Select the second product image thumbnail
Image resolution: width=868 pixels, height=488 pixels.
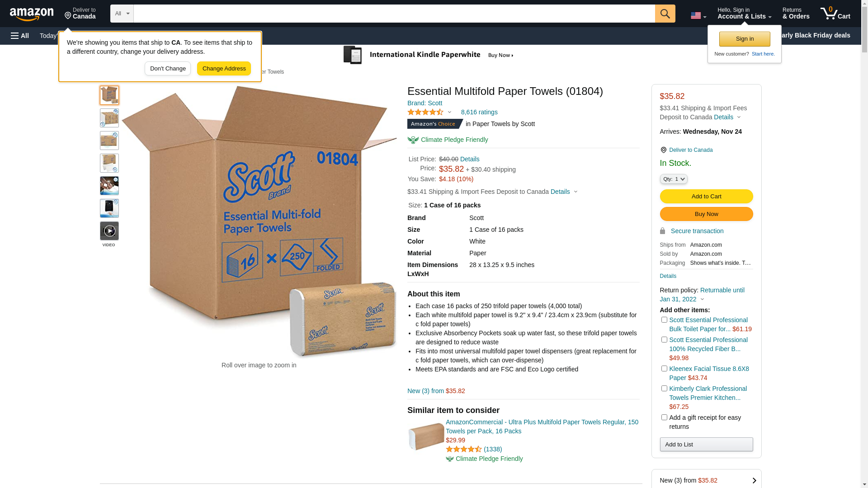(x=109, y=118)
